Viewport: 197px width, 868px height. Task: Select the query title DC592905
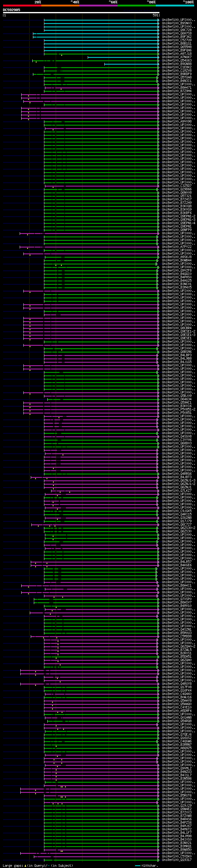(11, 10)
